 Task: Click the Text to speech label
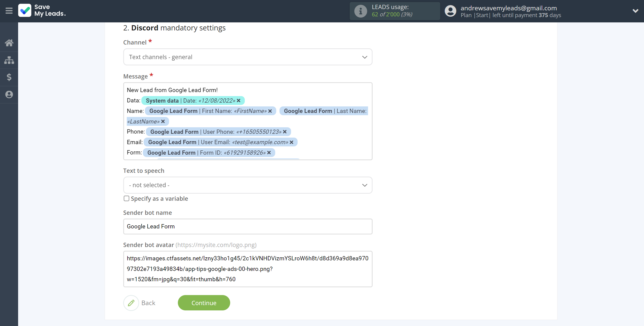(x=144, y=171)
